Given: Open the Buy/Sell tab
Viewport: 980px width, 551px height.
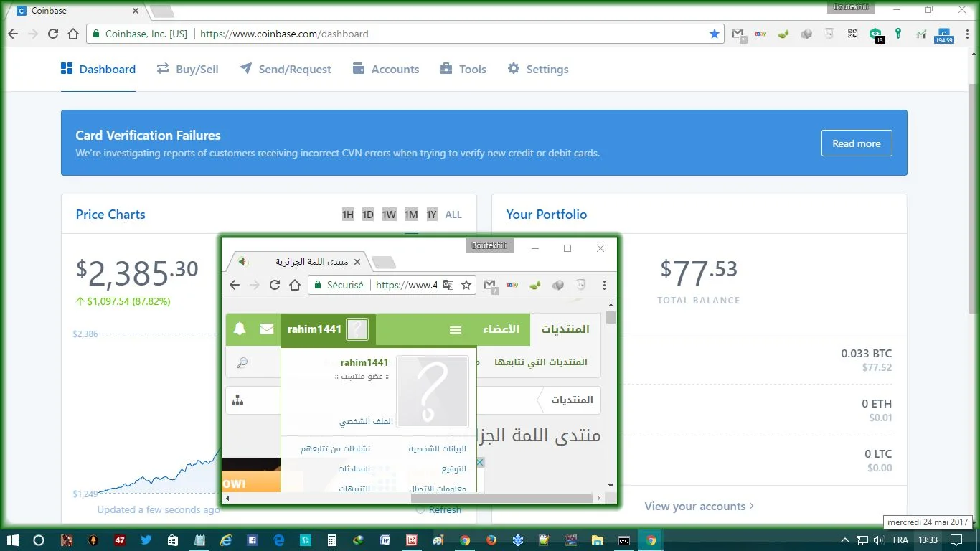Looking at the screenshot, I should tap(187, 69).
